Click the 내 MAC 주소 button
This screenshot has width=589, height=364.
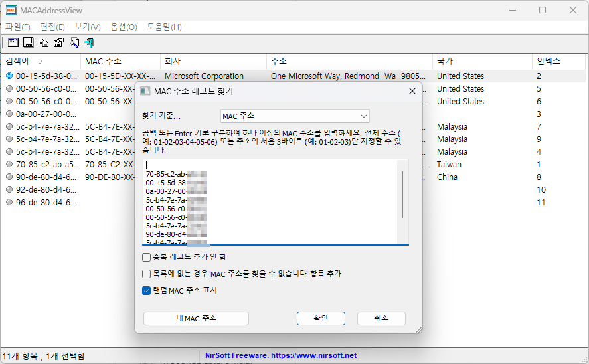tap(196, 318)
